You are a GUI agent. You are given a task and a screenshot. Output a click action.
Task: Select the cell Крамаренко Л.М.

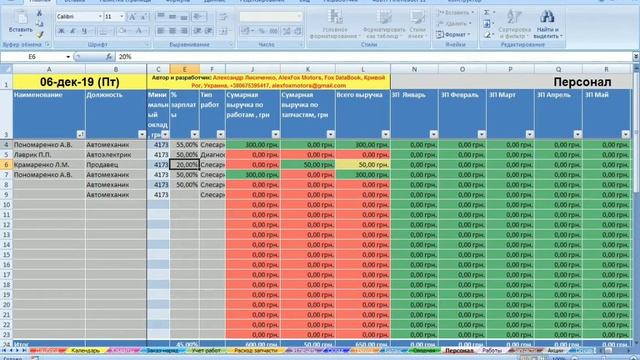[x=49, y=165]
